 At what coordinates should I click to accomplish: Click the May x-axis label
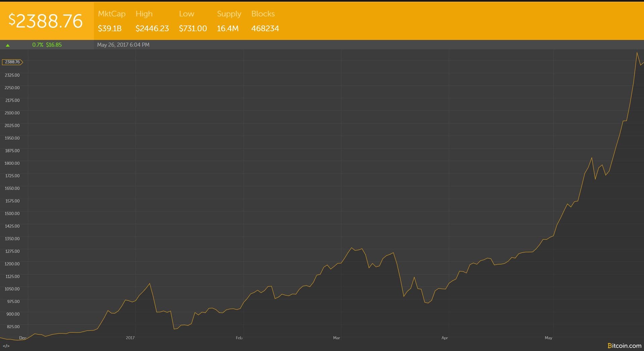pyautogui.click(x=548, y=338)
